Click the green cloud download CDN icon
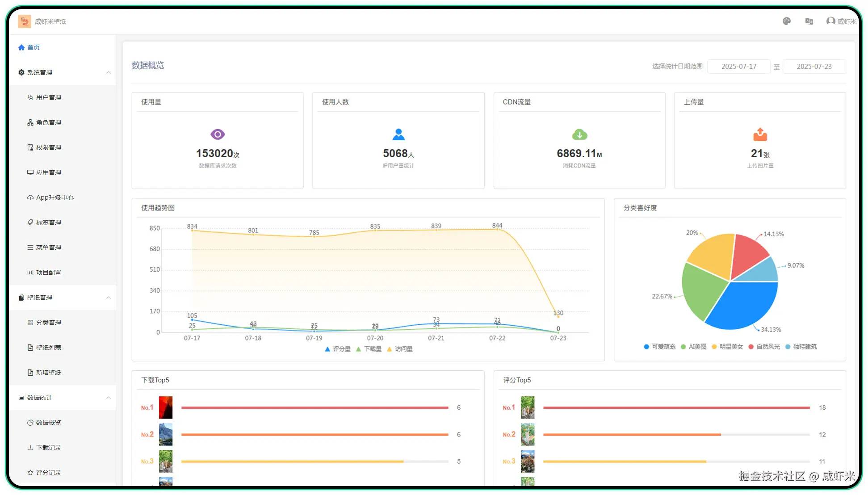868x495 pixels. [579, 134]
